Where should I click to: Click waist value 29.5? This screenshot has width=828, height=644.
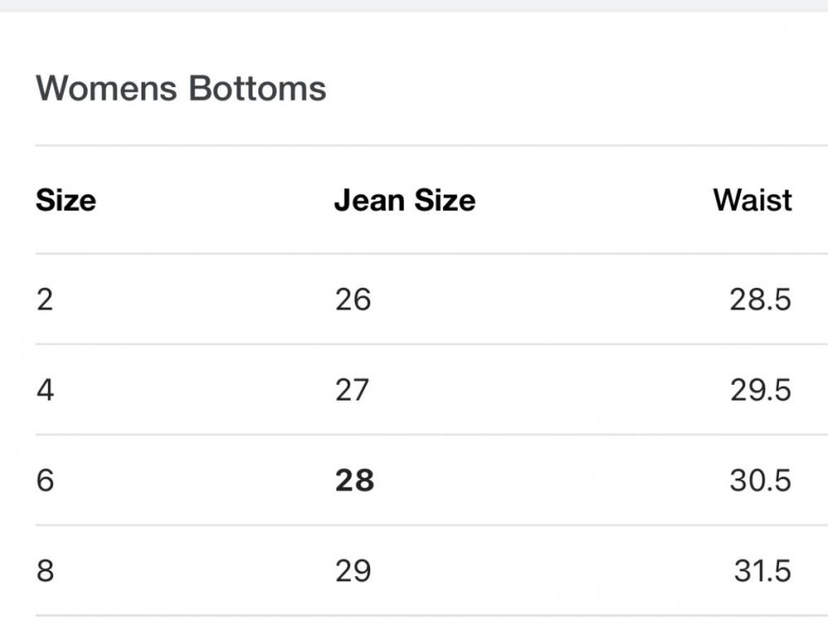pos(760,391)
